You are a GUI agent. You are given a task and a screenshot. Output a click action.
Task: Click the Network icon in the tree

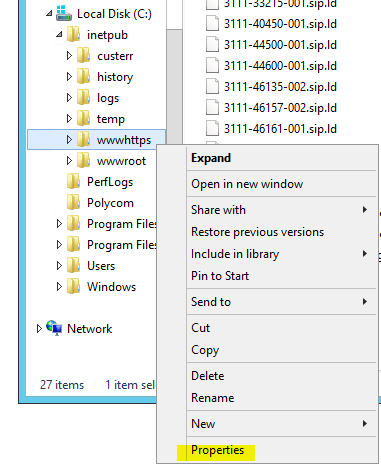coord(54,328)
